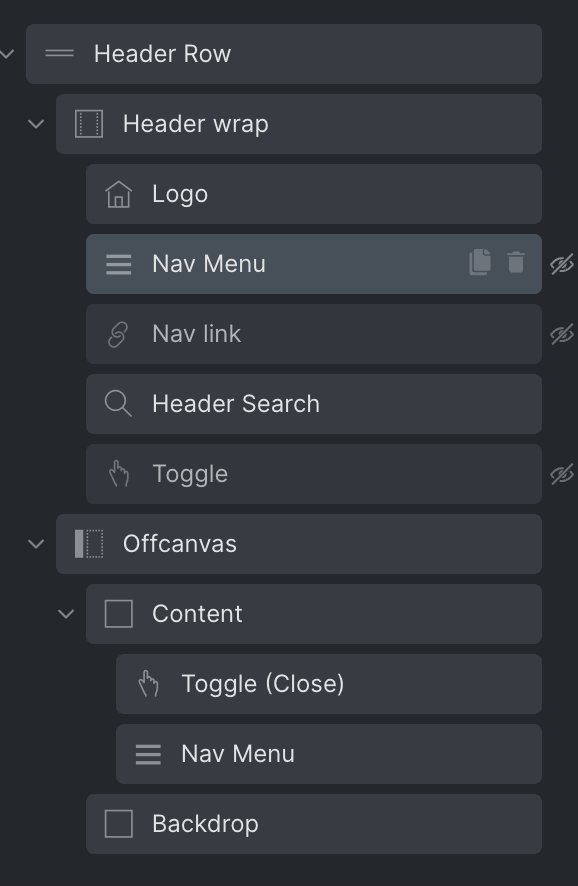
Task: Click the Offcanvas sidebar layout icon
Action: [x=89, y=544]
